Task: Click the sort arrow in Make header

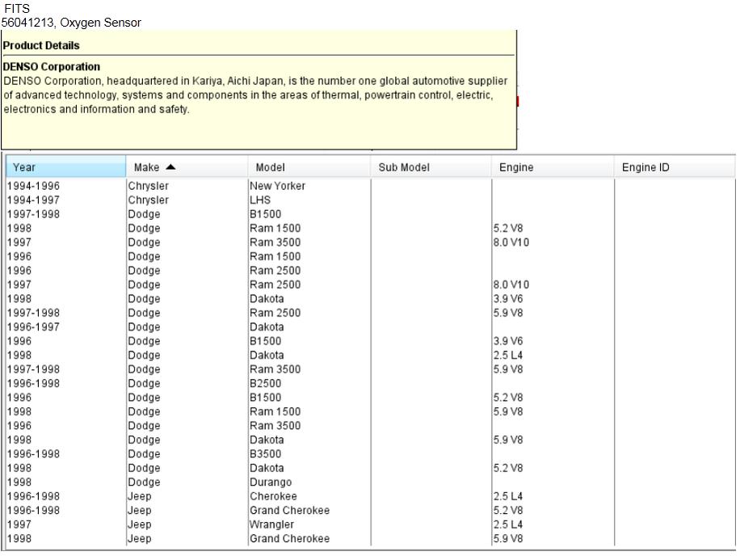Action: pos(170,167)
